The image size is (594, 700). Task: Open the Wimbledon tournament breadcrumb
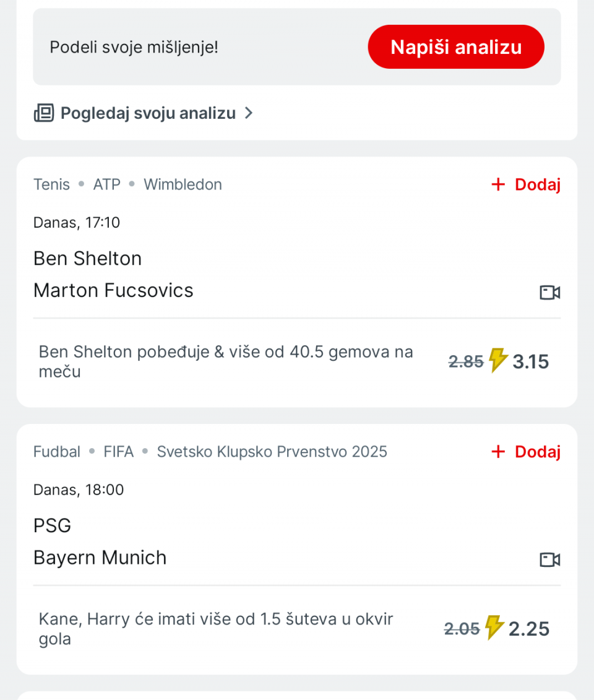coord(183,184)
